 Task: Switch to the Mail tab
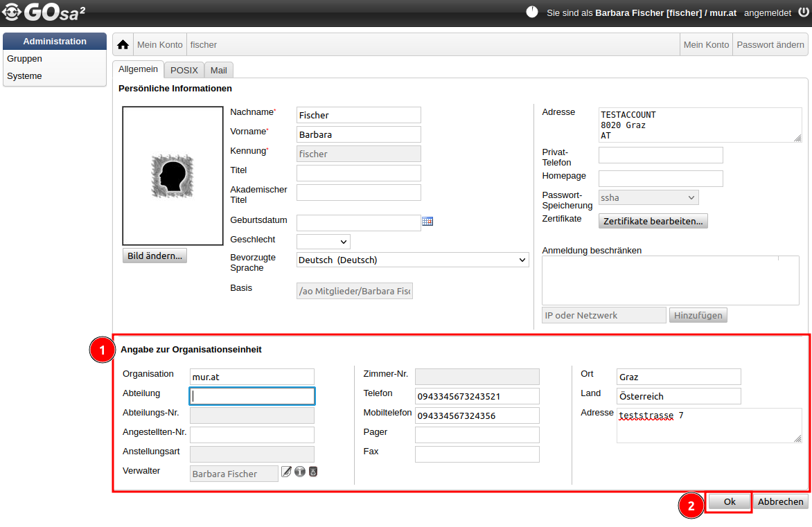(219, 70)
